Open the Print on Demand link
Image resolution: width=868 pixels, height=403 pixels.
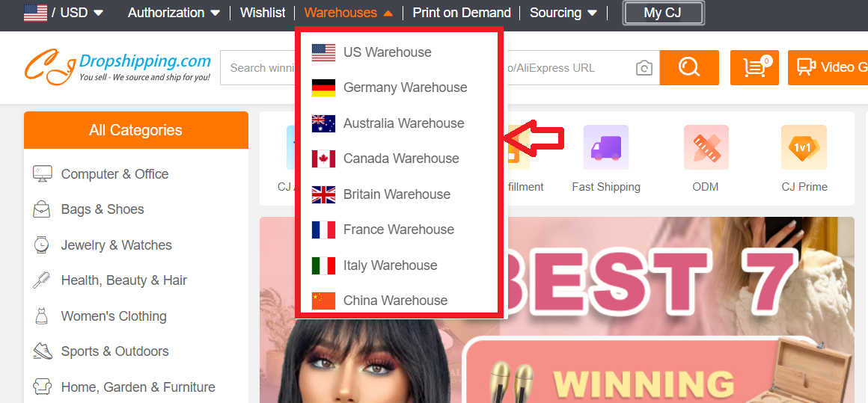(x=462, y=12)
